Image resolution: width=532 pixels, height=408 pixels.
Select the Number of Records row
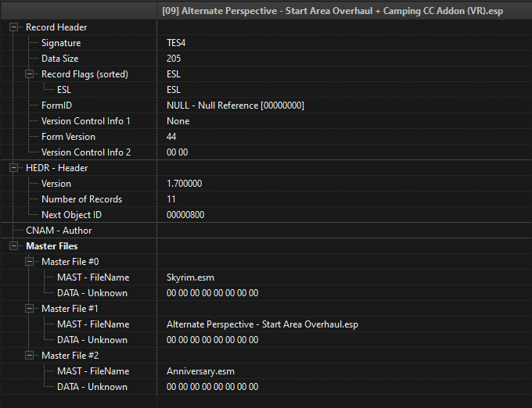[266, 199]
